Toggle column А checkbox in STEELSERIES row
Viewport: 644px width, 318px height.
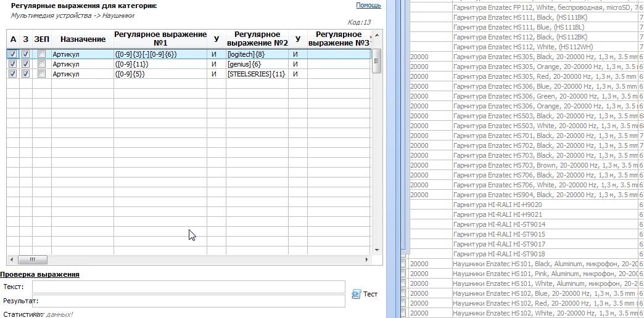[x=13, y=74]
